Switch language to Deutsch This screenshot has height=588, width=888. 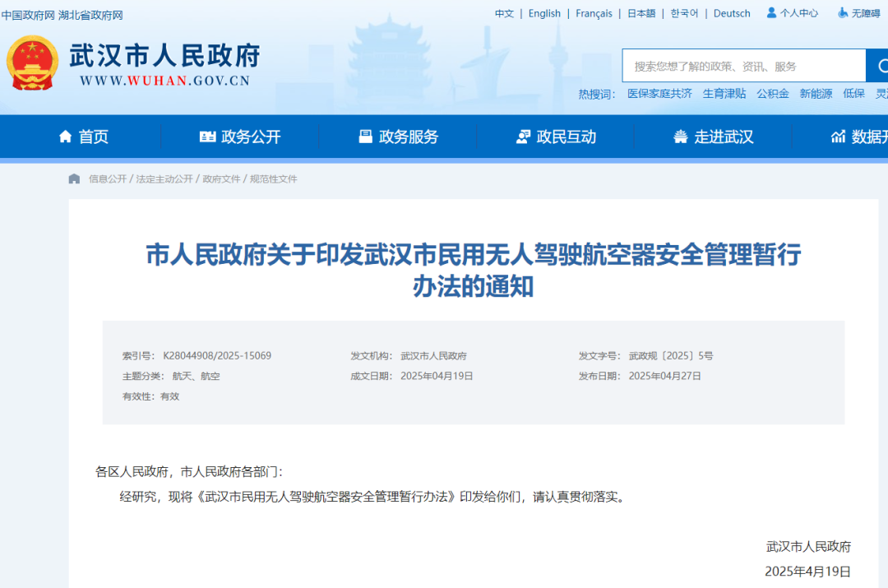[x=732, y=14]
